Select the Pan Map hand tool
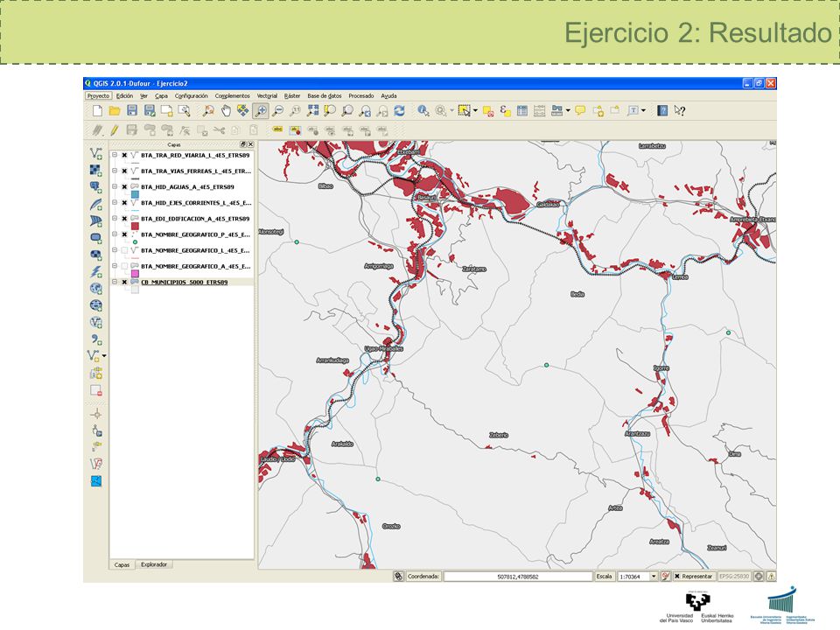The width and height of the screenshot is (840, 630). (226, 111)
